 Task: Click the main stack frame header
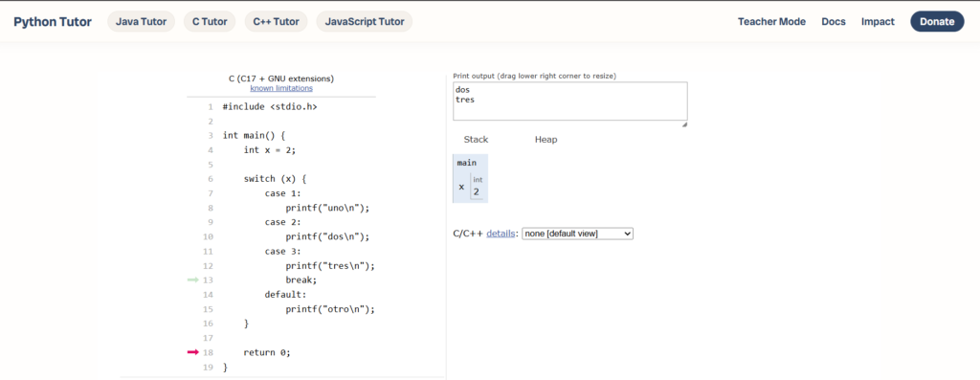pos(467,163)
